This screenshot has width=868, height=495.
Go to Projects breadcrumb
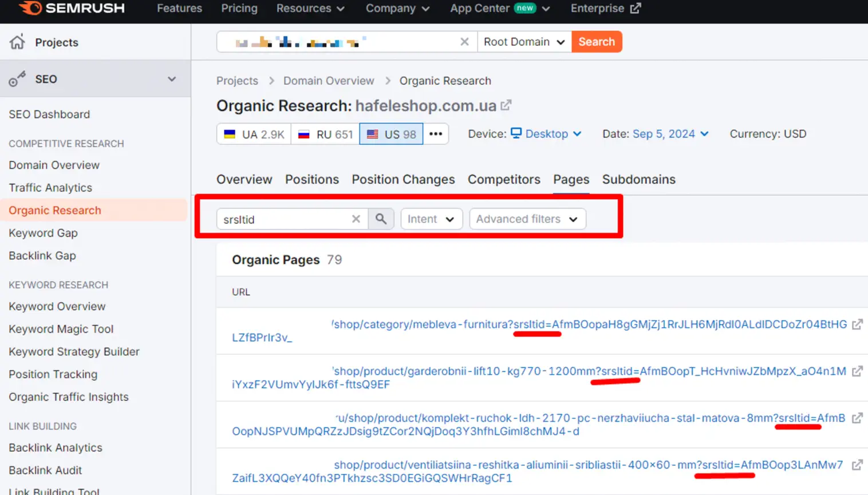[237, 81]
